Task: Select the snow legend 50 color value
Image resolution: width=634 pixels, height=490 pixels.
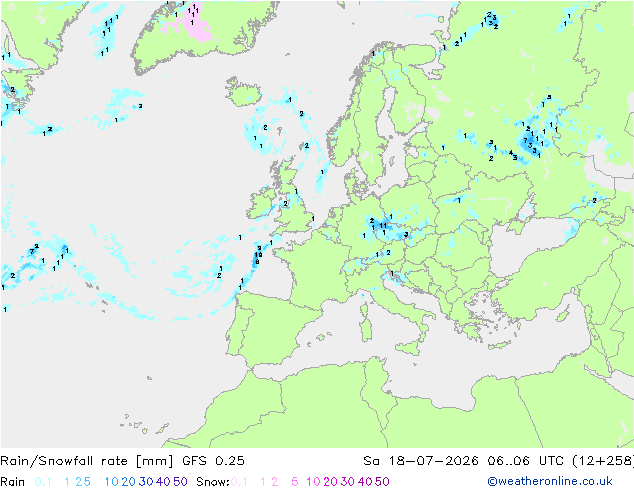Action: pos(382,482)
